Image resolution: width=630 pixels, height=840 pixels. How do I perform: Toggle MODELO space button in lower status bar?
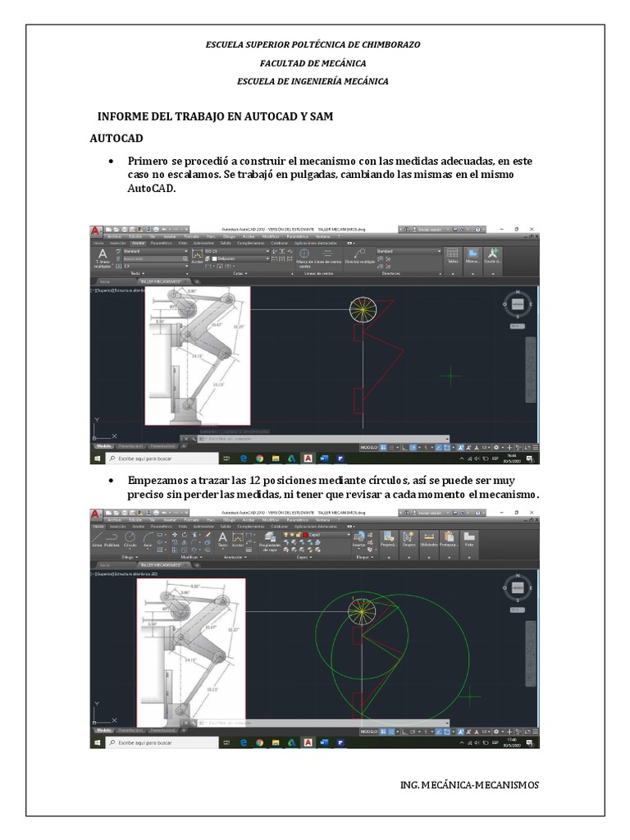click(369, 731)
